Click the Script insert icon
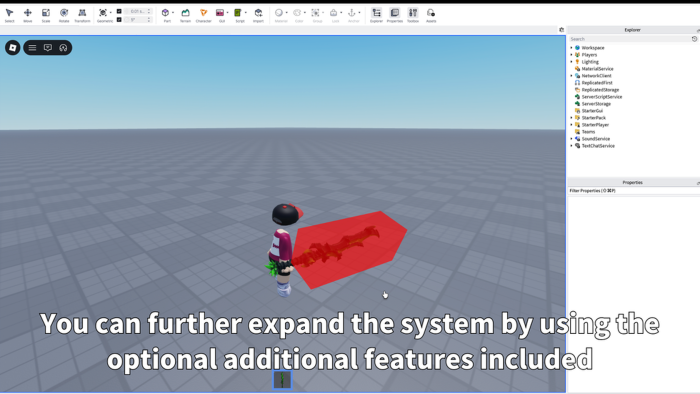Screen dimensions: 700x394 238,13
